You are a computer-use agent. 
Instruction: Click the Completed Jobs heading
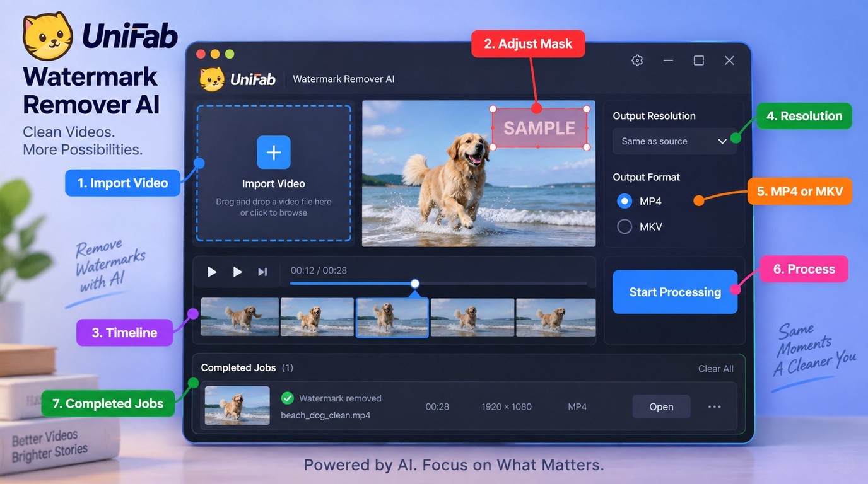click(238, 367)
